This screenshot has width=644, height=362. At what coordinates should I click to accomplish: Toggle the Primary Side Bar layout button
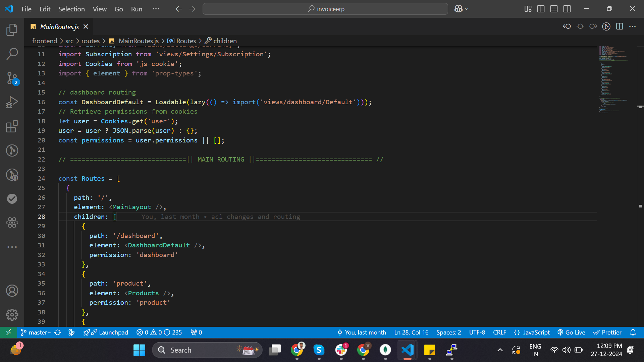click(x=541, y=9)
